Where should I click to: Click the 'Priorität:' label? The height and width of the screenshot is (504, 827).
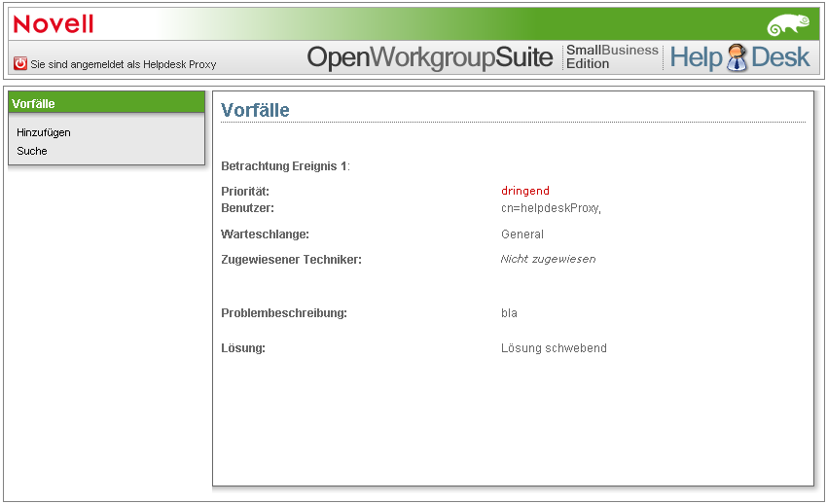point(245,192)
